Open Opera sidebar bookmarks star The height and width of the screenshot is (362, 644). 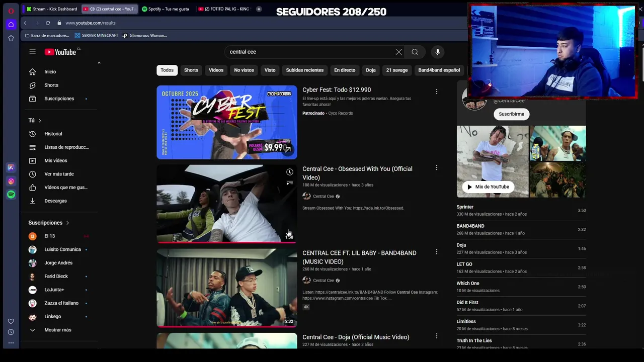11,38
